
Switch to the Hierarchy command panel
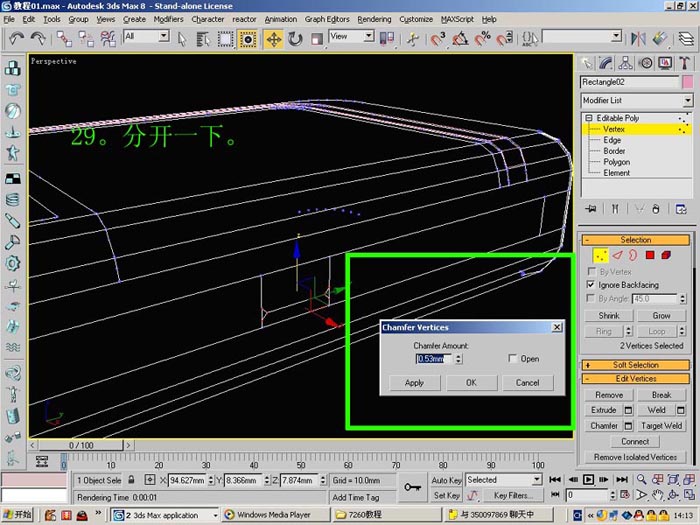coord(625,63)
